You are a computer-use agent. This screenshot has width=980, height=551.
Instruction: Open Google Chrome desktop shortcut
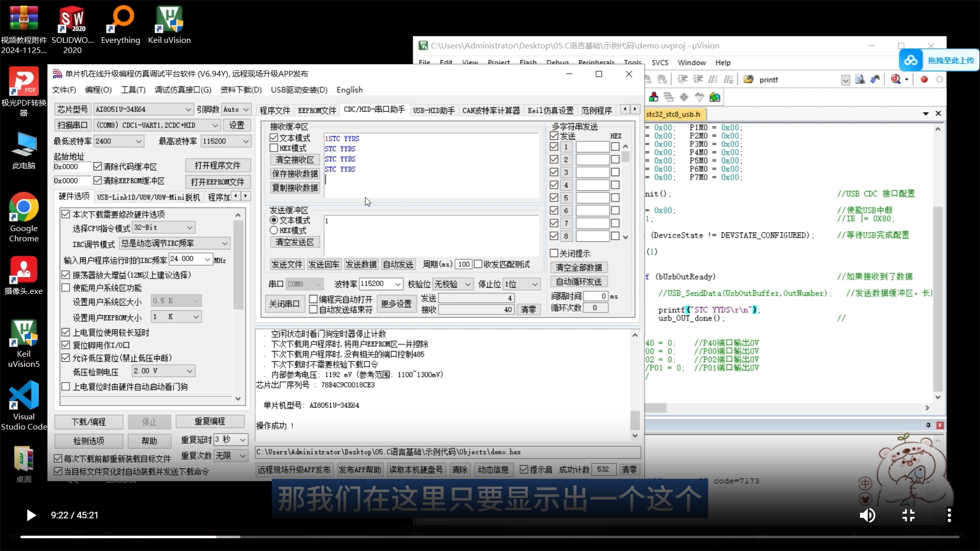point(23,217)
